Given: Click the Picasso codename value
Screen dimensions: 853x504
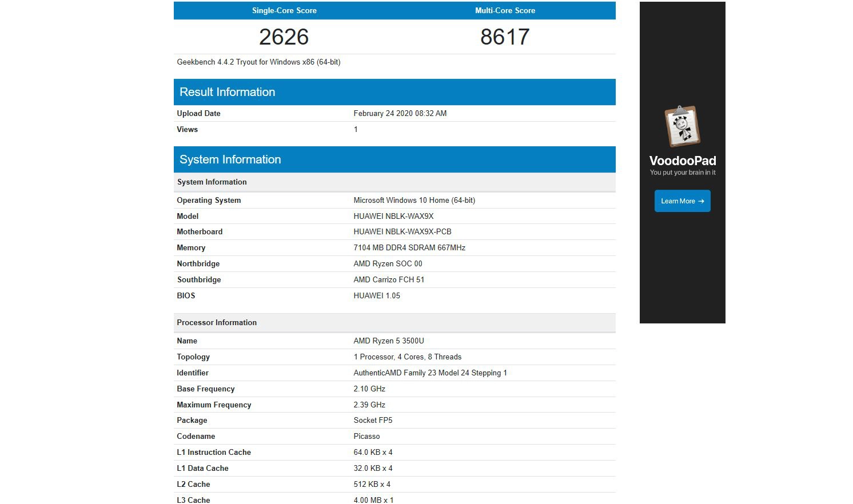Looking at the screenshot, I should 366,436.
